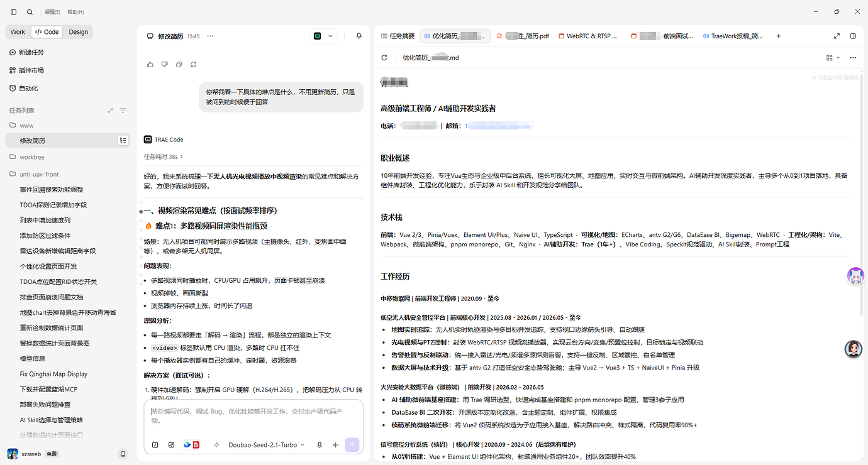Regenerate the response with the refresh icon
Viewport: 868px width, 465px height.
coord(194,65)
